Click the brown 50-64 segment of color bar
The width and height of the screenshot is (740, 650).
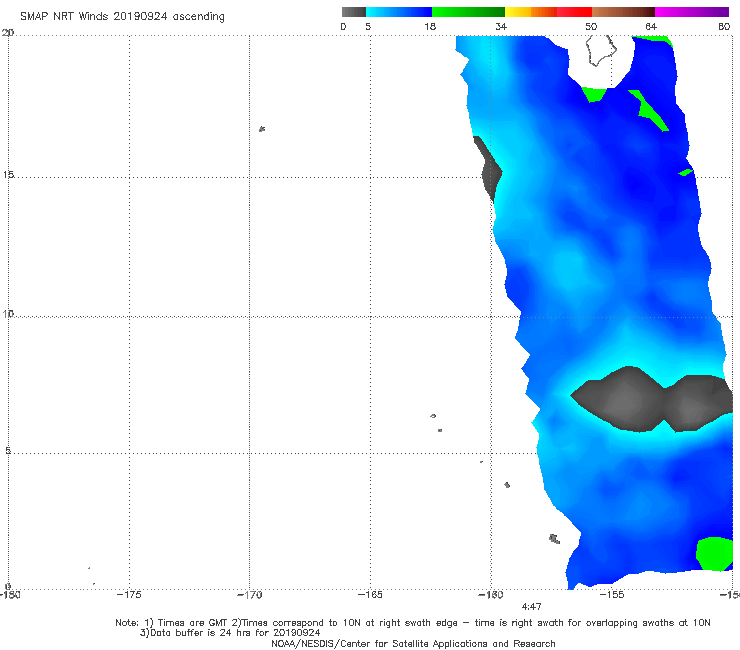[x=623, y=12]
